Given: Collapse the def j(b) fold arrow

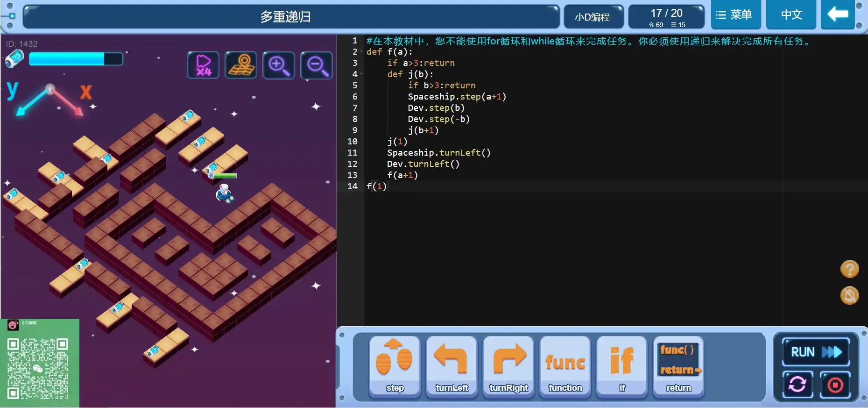Looking at the screenshot, I should click(361, 74).
